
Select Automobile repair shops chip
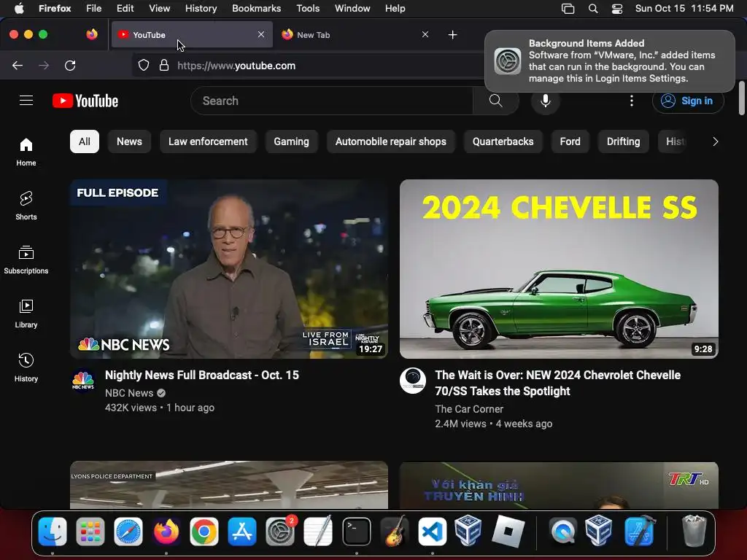(x=391, y=141)
